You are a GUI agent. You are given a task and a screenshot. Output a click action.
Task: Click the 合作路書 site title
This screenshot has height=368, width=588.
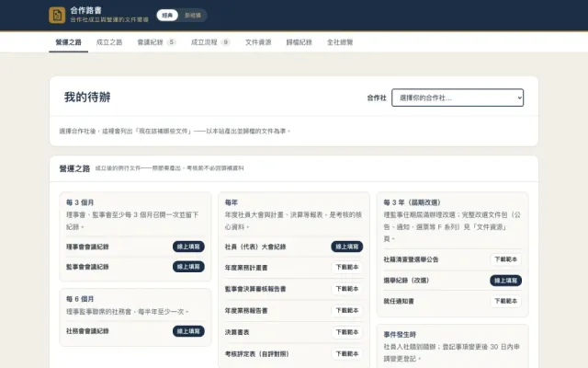point(85,10)
